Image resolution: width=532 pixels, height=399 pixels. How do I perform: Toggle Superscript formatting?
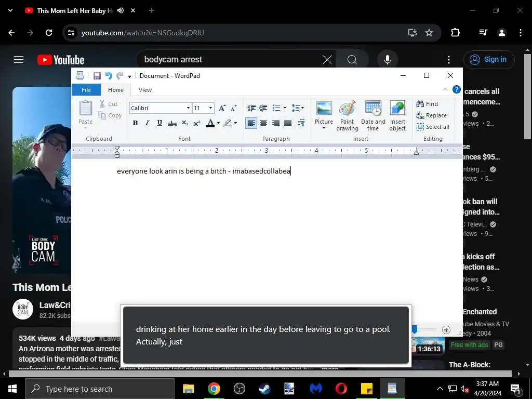[197, 123]
